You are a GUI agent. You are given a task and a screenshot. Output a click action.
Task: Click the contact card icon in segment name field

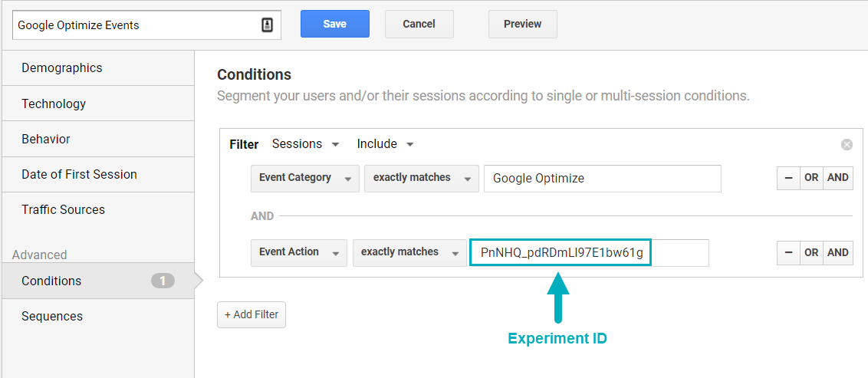[x=267, y=25]
